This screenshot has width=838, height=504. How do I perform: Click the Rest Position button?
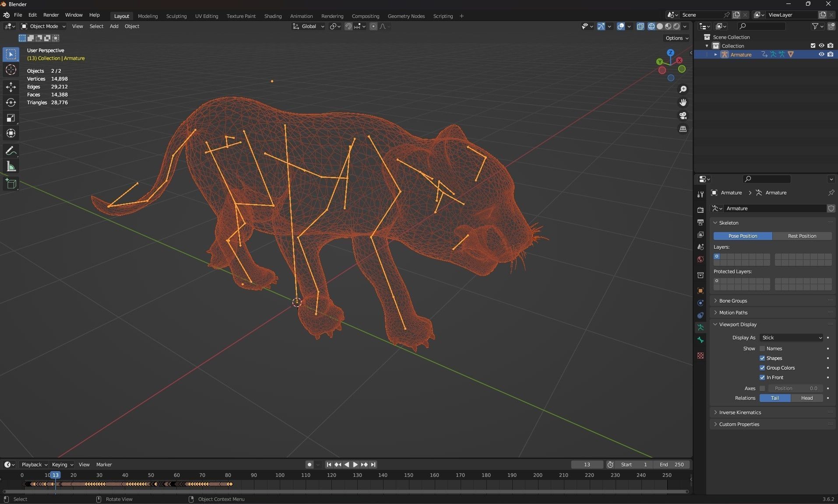pyautogui.click(x=802, y=236)
